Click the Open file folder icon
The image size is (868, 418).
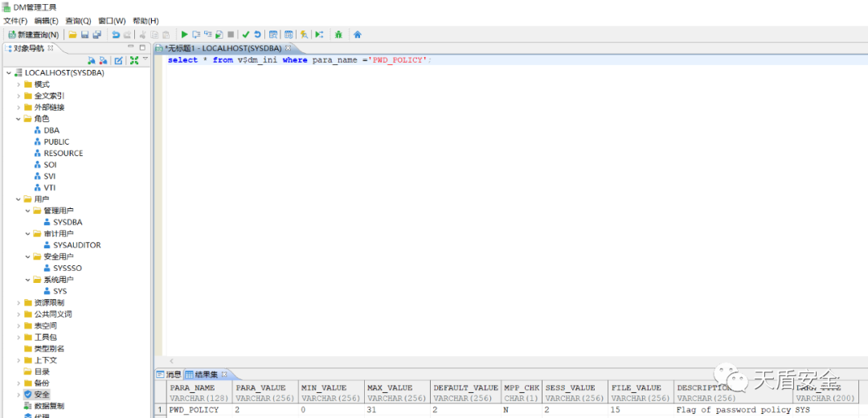pos(72,35)
